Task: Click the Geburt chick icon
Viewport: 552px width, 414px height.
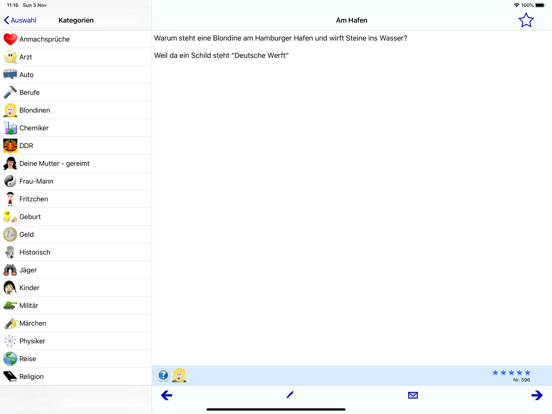Action: (10, 217)
